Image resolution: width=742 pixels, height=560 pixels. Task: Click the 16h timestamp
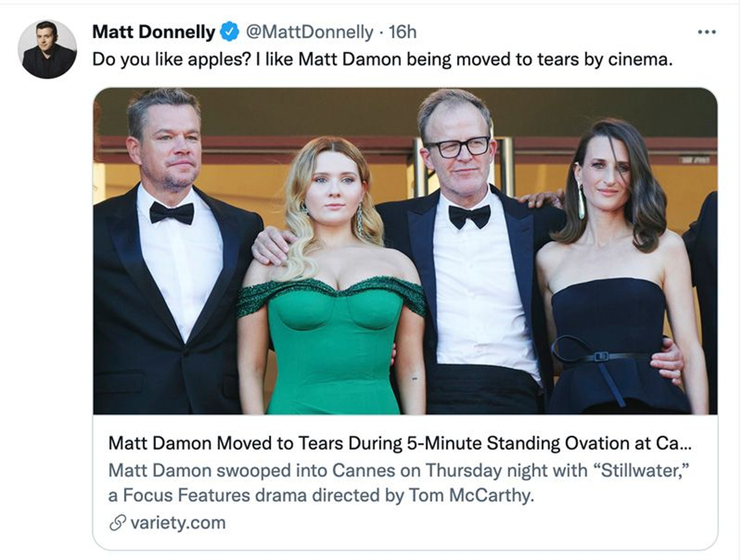tap(402, 32)
